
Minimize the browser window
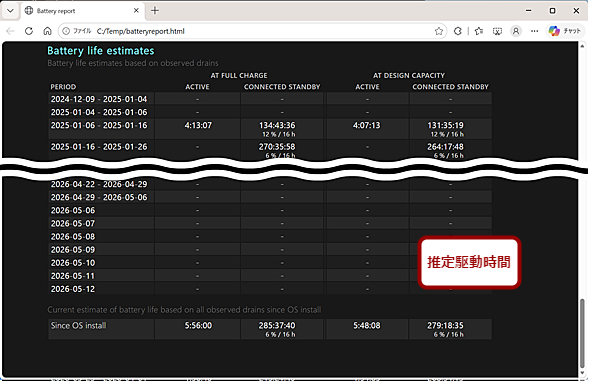point(529,11)
